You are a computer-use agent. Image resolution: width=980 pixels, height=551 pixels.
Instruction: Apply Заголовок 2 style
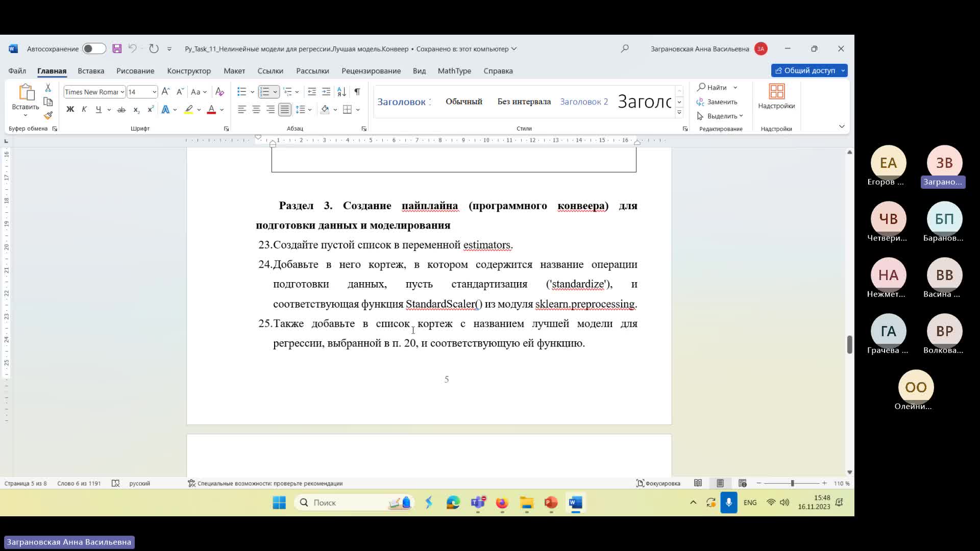pos(584,102)
